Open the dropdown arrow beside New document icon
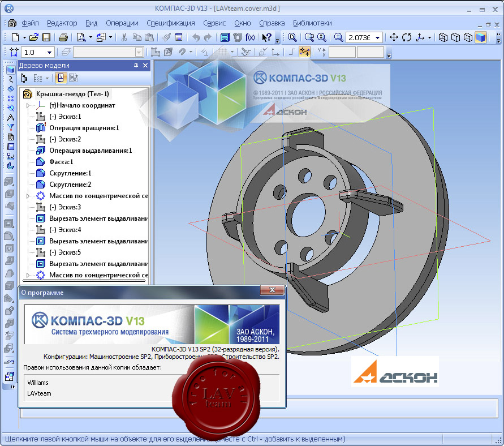 24,37
